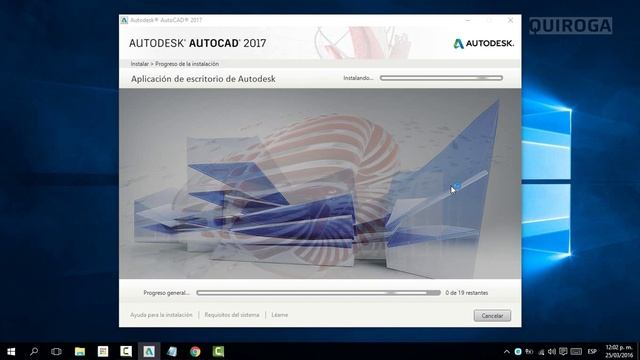Open the tilted blue document taskbar icon
Image resolution: width=640 pixels, height=360 pixels.
172,351
